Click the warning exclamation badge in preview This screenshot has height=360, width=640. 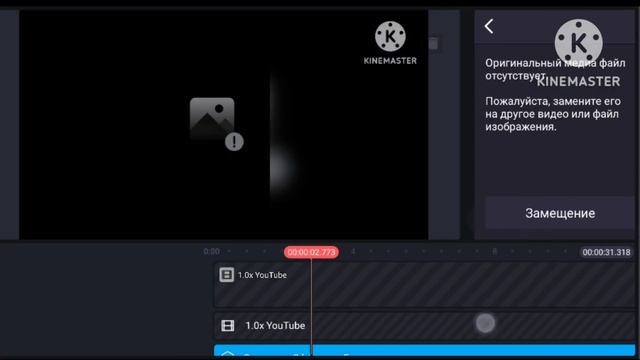(234, 142)
